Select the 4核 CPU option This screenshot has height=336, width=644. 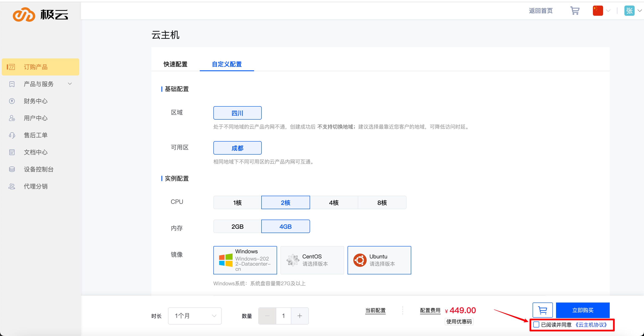click(x=333, y=203)
